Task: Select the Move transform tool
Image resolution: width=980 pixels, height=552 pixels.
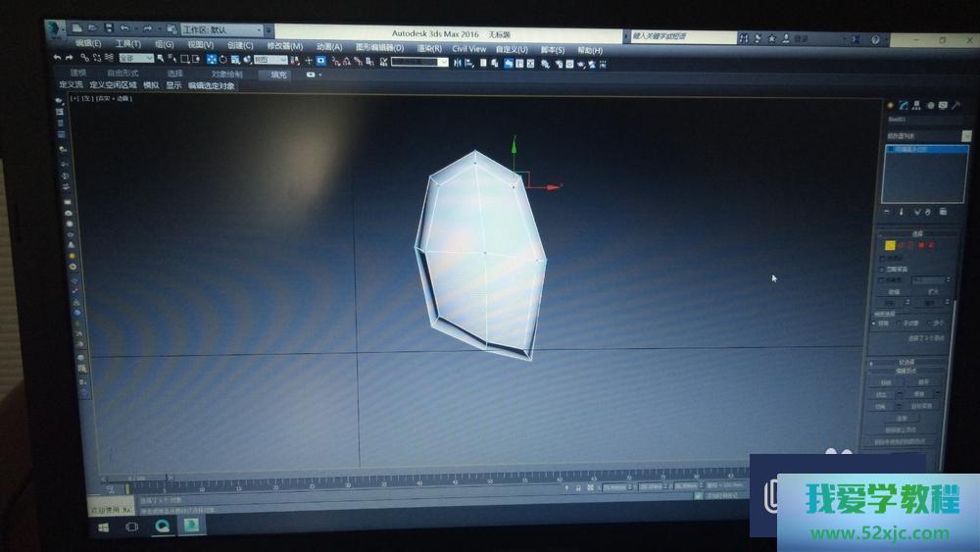Action: pos(210,60)
